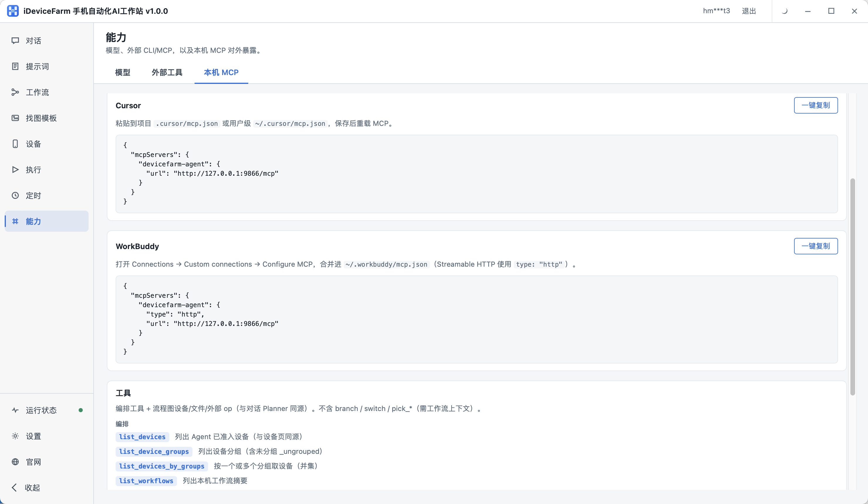868x504 pixels.
Task: Click the WorkBuddy section heading
Action: (137, 246)
